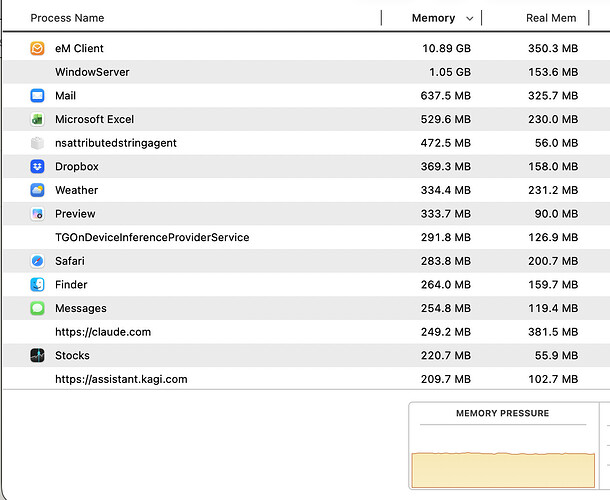Click the 637.5 MB memory value
Image resolution: width=610 pixels, height=500 pixels.
pos(446,96)
